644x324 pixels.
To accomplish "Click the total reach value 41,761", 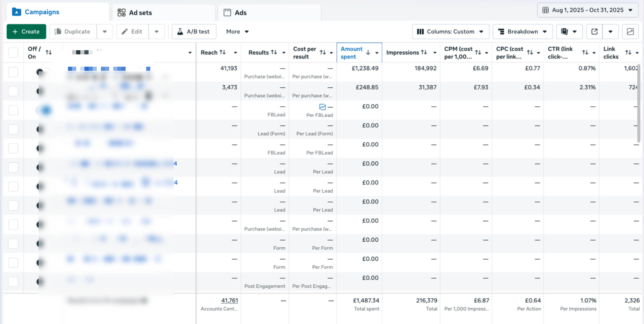I will pos(230,301).
